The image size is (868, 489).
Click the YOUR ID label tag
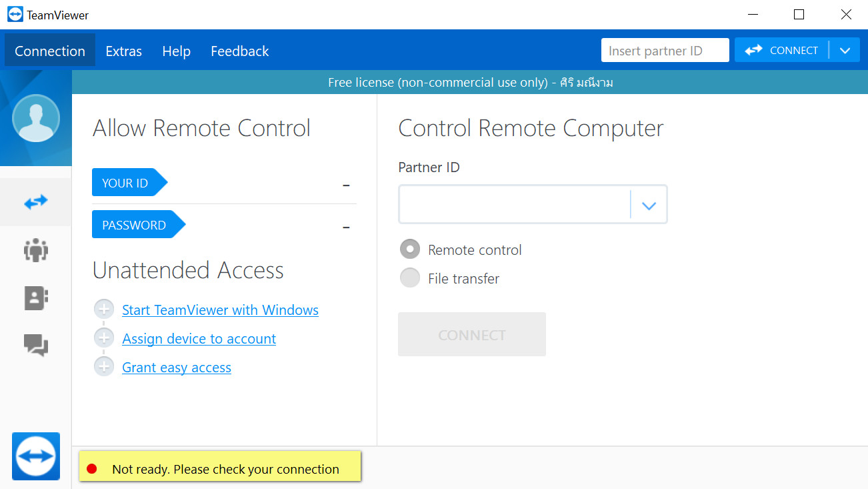(129, 182)
